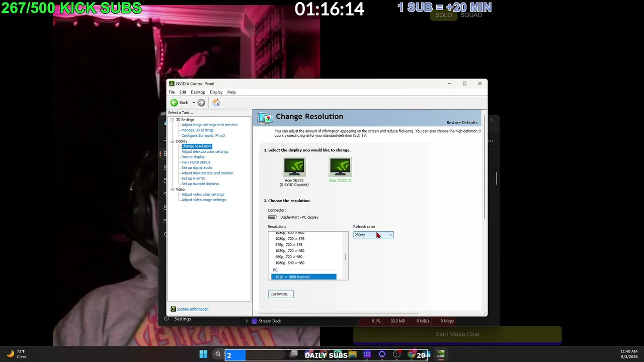Select Change resolution in task tree
Image resolution: width=644 pixels, height=362 pixels.
tap(196, 146)
